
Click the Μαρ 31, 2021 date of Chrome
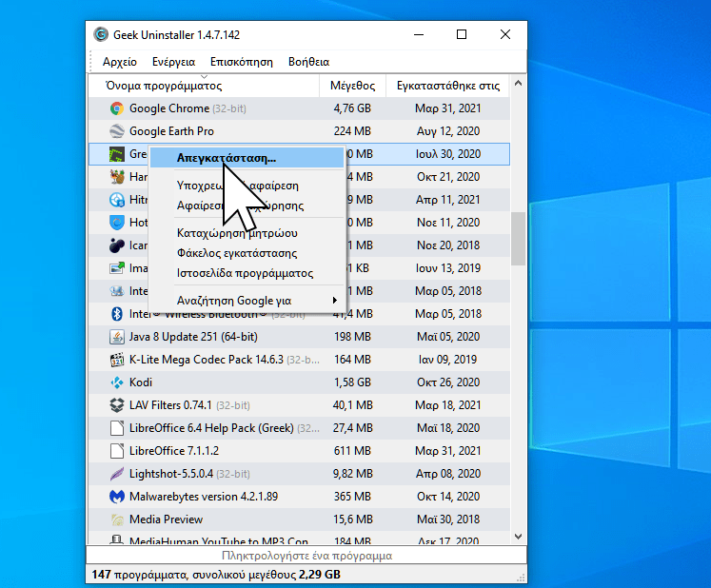click(x=448, y=108)
